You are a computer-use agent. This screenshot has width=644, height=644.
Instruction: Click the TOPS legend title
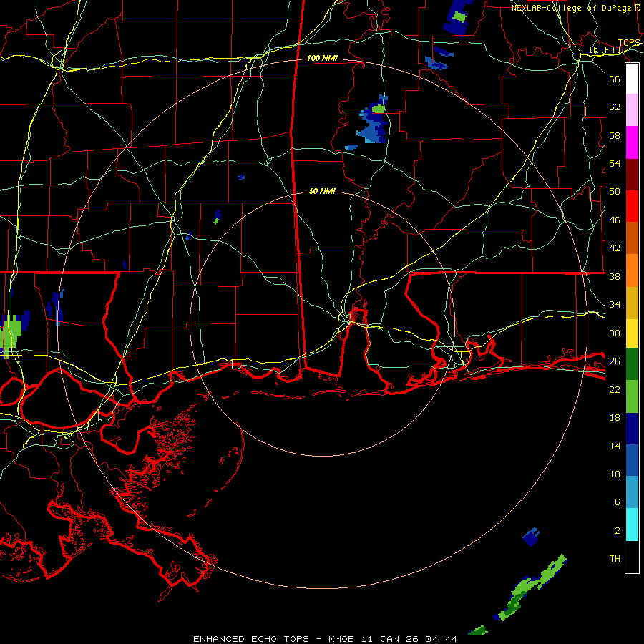pos(629,43)
